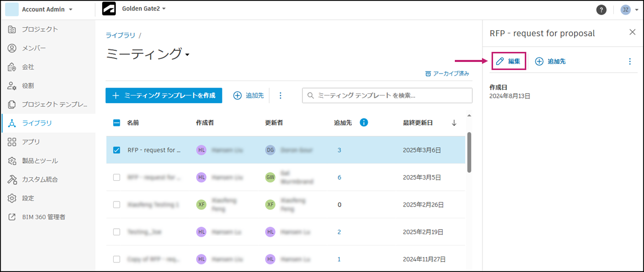Image resolution: width=644 pixels, height=272 pixels.
Task: Open メンバー in the sidebar
Action: [34, 48]
